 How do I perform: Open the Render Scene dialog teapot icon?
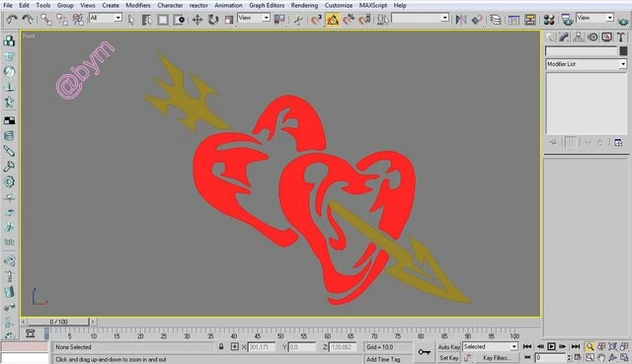(567, 20)
